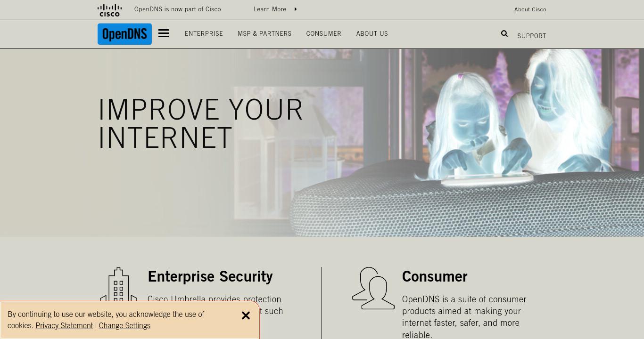Open the hamburger menu icon

164,33
